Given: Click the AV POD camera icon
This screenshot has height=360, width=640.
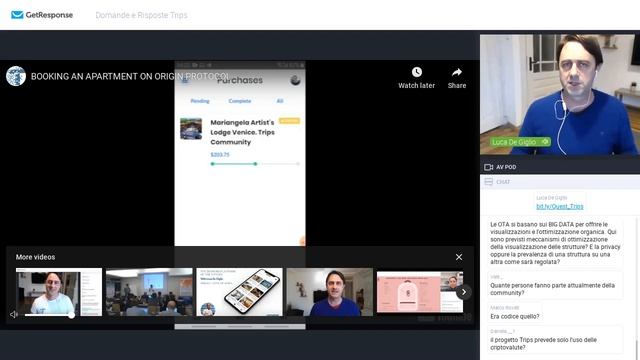Looking at the screenshot, I should tap(488, 167).
